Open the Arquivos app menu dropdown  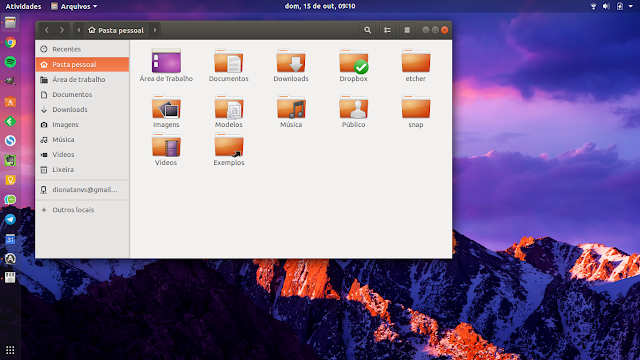point(74,6)
